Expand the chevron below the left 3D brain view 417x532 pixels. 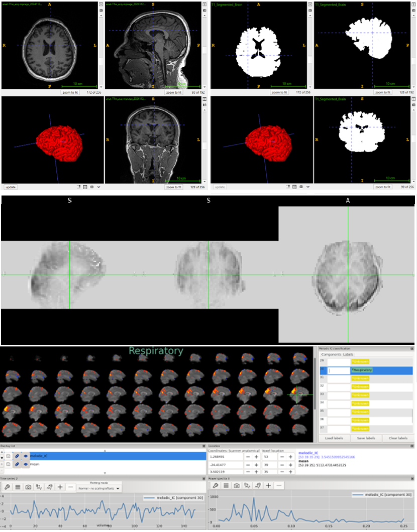pyautogui.click(x=98, y=187)
